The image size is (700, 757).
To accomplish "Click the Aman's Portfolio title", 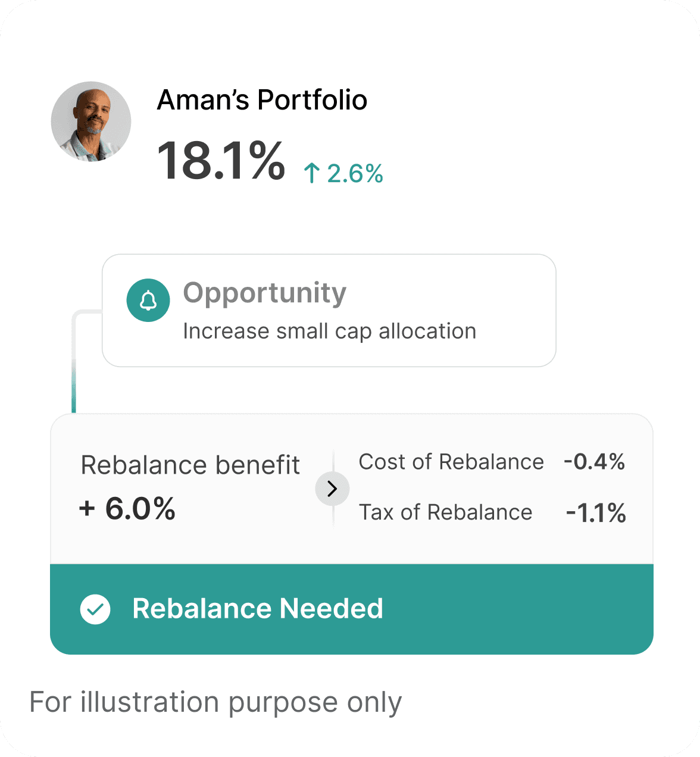I will tap(262, 100).
